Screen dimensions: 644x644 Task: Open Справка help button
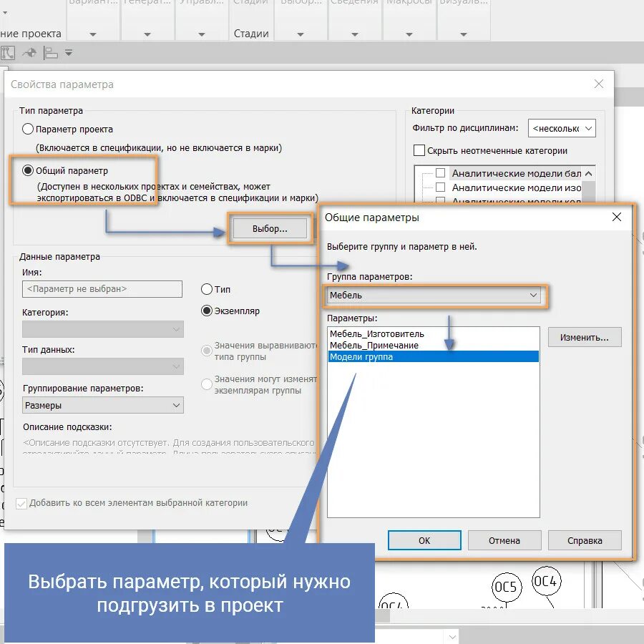(585, 540)
